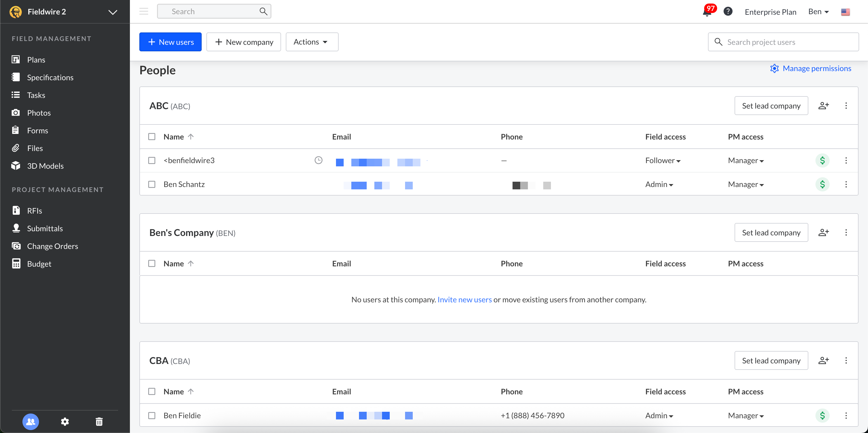Open People icon in sidebar footer
This screenshot has width=868, height=433.
[31, 421]
